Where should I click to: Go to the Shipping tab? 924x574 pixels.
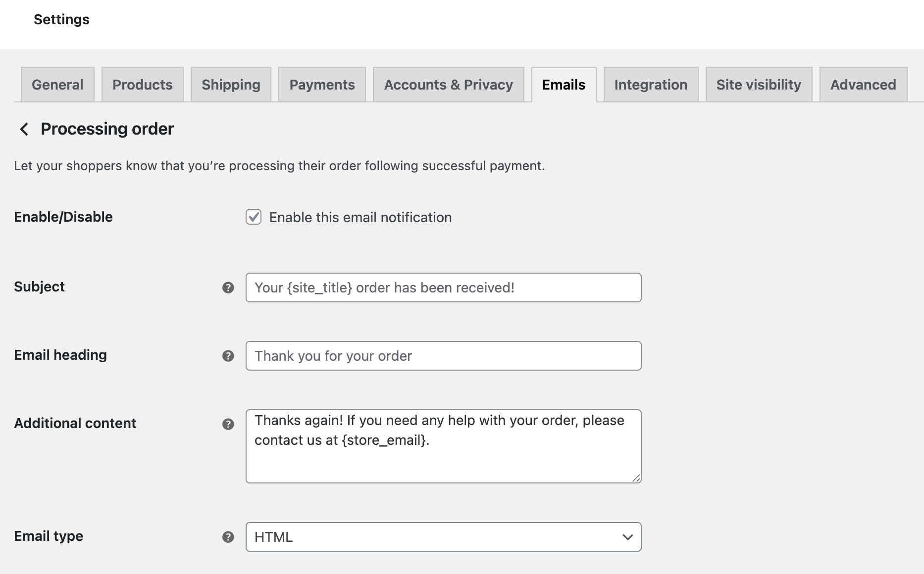point(230,85)
